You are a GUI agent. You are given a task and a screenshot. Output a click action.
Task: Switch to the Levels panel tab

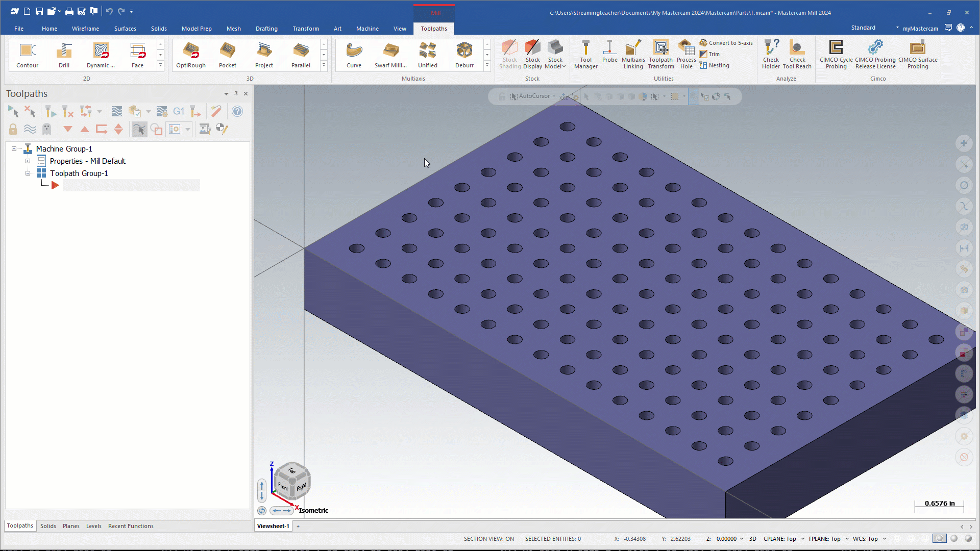pyautogui.click(x=93, y=526)
